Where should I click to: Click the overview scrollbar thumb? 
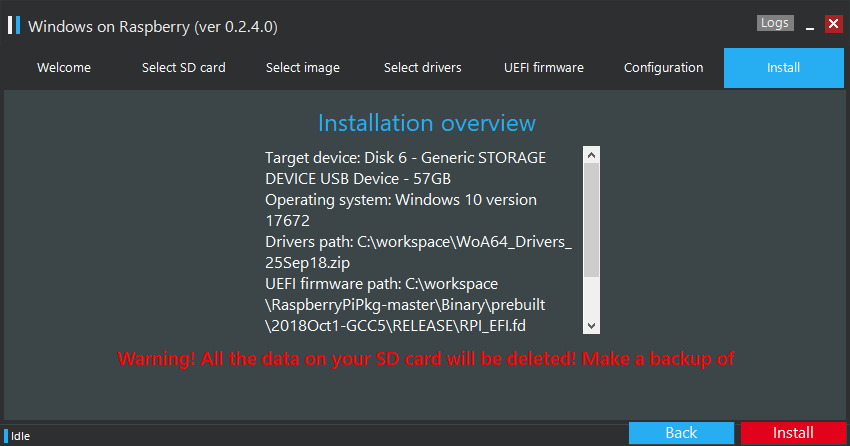pos(591,220)
